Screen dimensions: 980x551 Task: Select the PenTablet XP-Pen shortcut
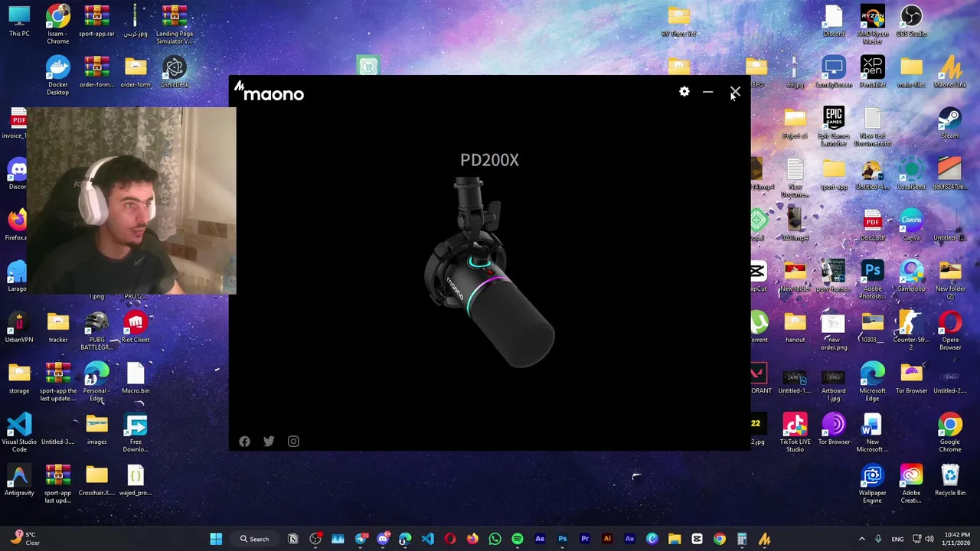[x=872, y=73]
